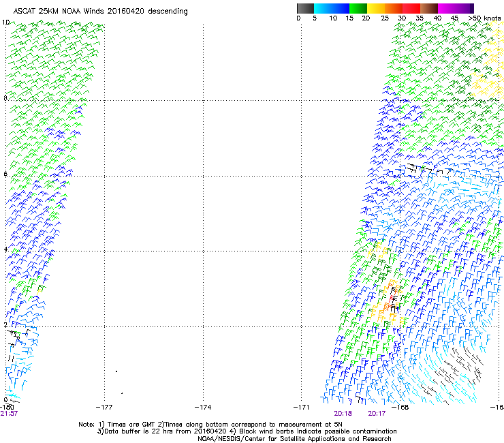This screenshot has width=504, height=443.
Task: Click the '30' legend scale label
Action: click(402, 18)
